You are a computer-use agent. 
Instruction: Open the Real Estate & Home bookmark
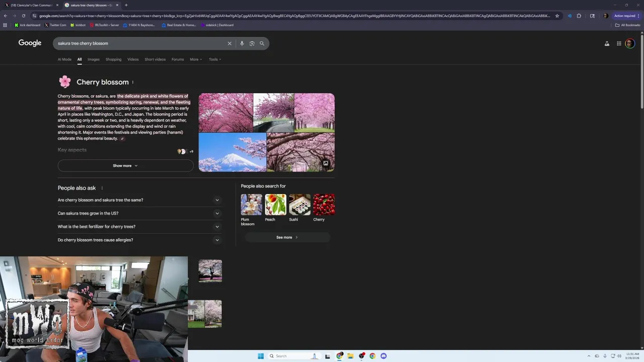179,25
